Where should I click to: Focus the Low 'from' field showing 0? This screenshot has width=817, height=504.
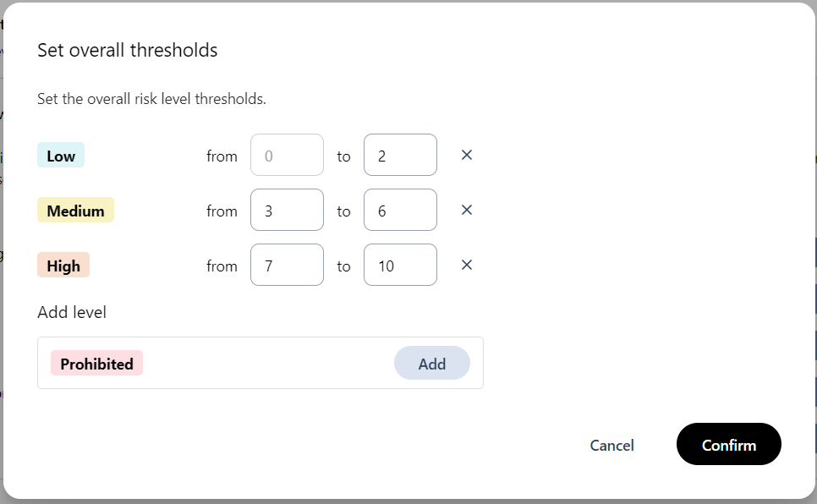point(287,156)
